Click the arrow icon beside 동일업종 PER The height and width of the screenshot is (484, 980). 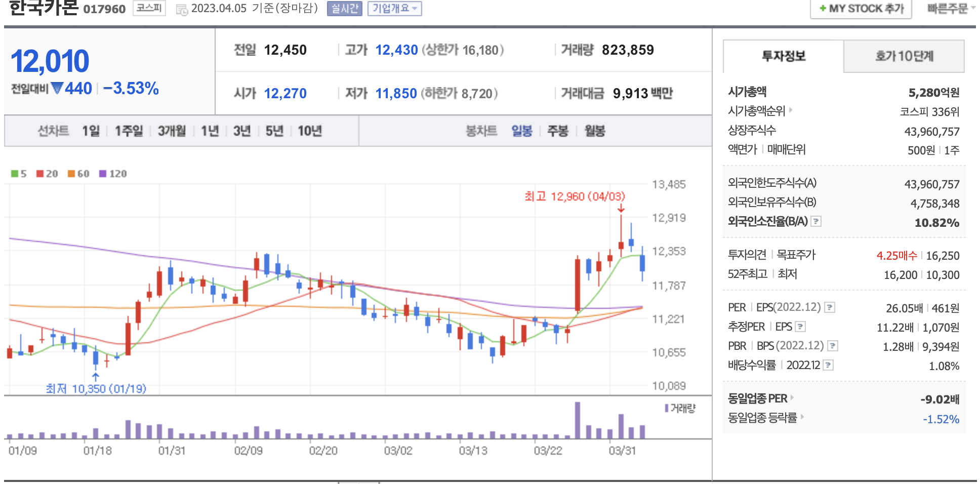[792, 398]
